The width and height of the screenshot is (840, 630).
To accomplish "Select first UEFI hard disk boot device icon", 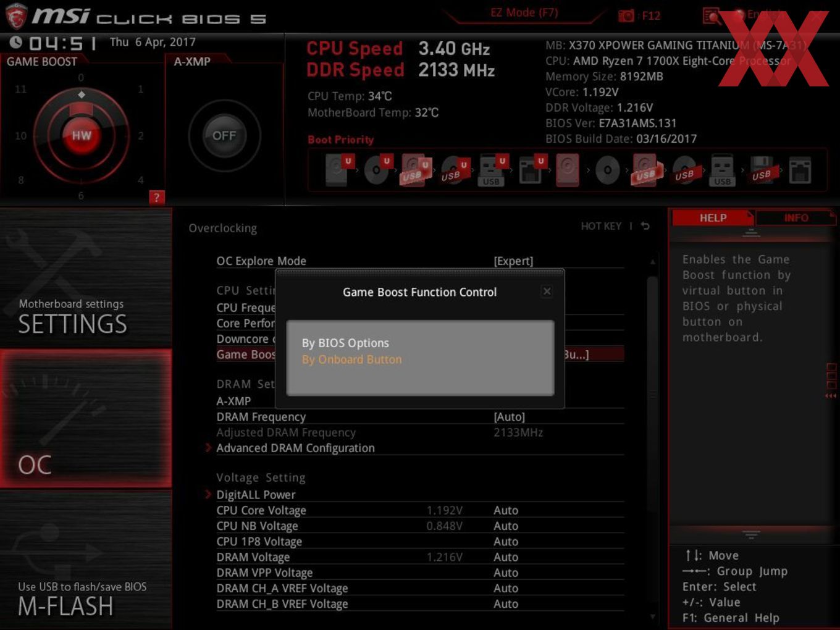I will click(340, 170).
